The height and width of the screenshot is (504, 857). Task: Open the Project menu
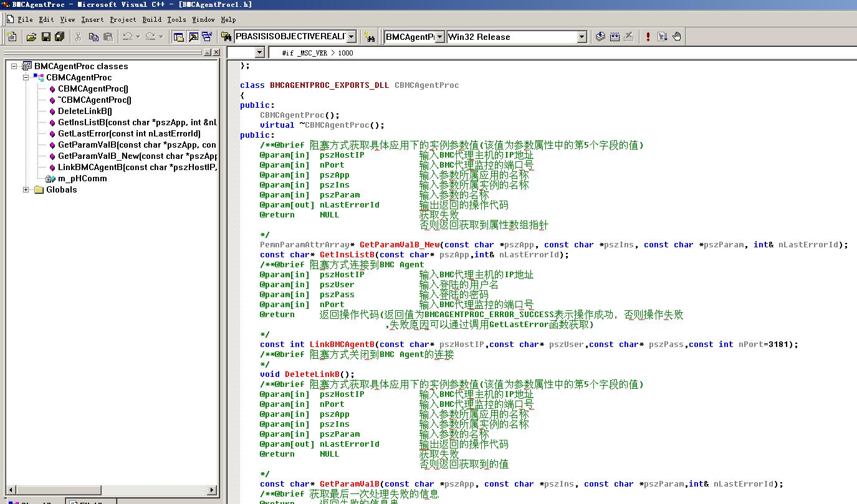(123, 19)
